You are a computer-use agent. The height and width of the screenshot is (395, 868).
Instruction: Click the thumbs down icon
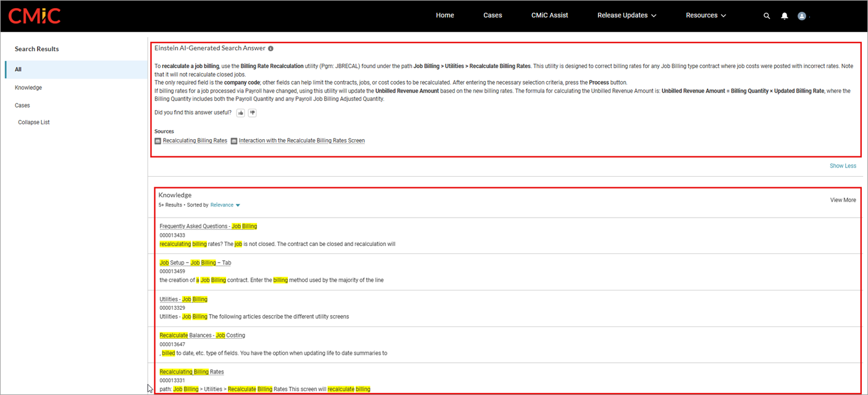252,113
